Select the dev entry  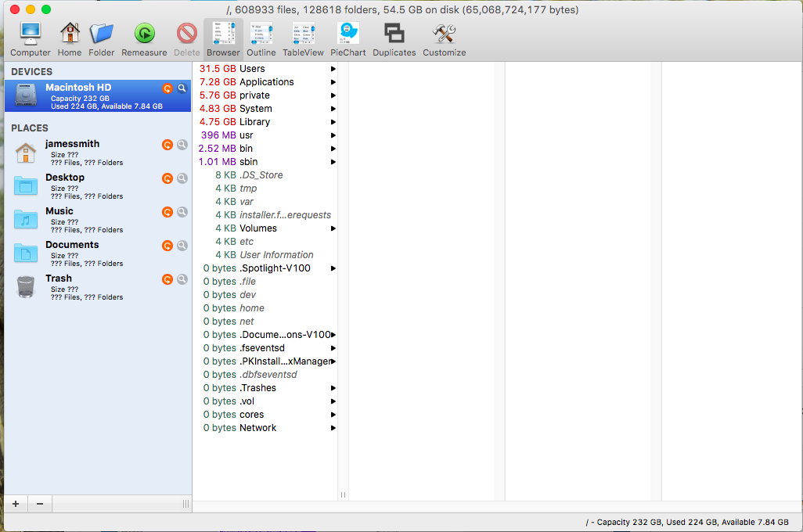(265, 295)
